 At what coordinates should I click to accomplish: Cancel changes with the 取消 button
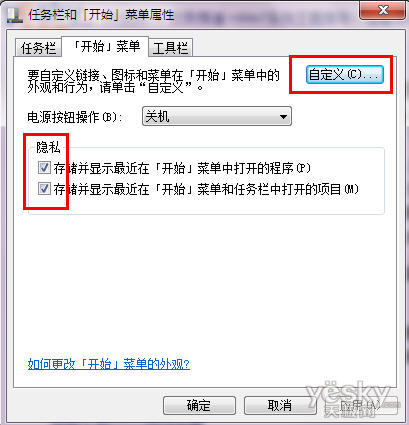[x=280, y=405]
